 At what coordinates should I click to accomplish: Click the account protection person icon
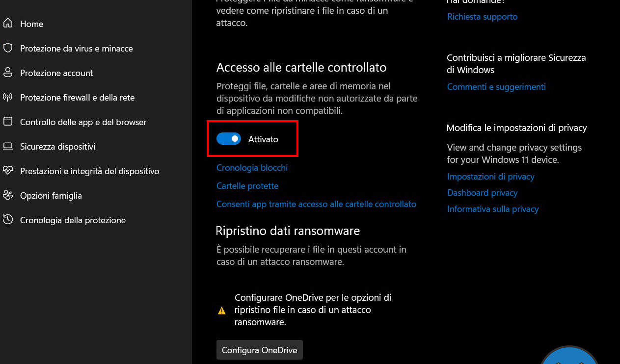click(7, 73)
